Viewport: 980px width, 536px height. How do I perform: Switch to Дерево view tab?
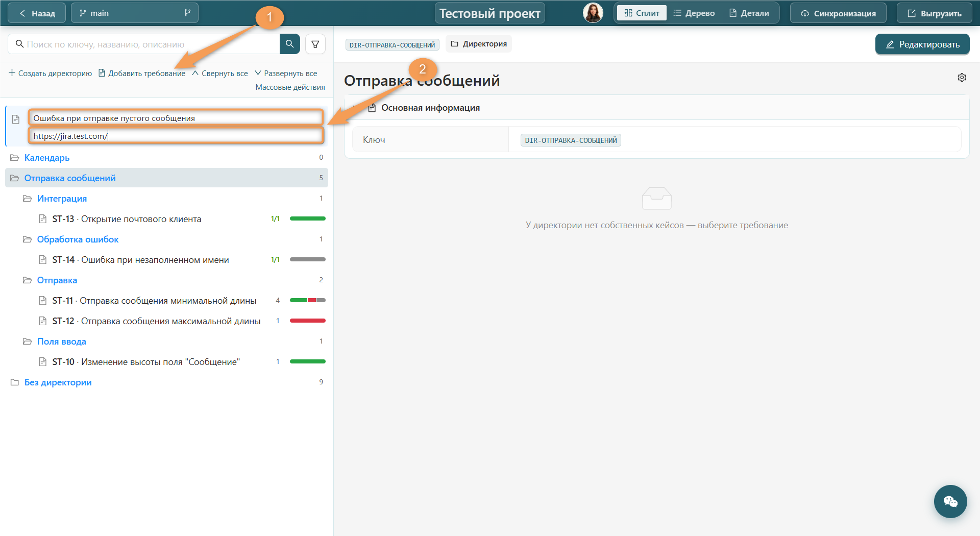694,13
